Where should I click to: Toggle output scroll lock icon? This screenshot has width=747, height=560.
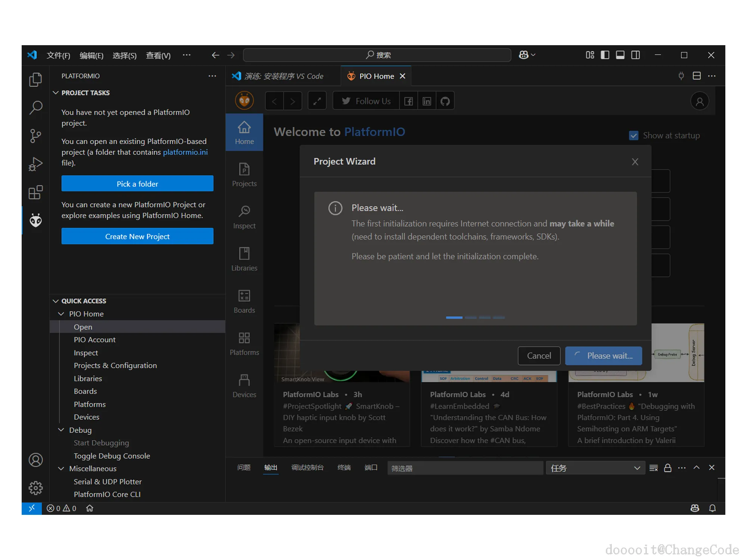click(x=668, y=468)
